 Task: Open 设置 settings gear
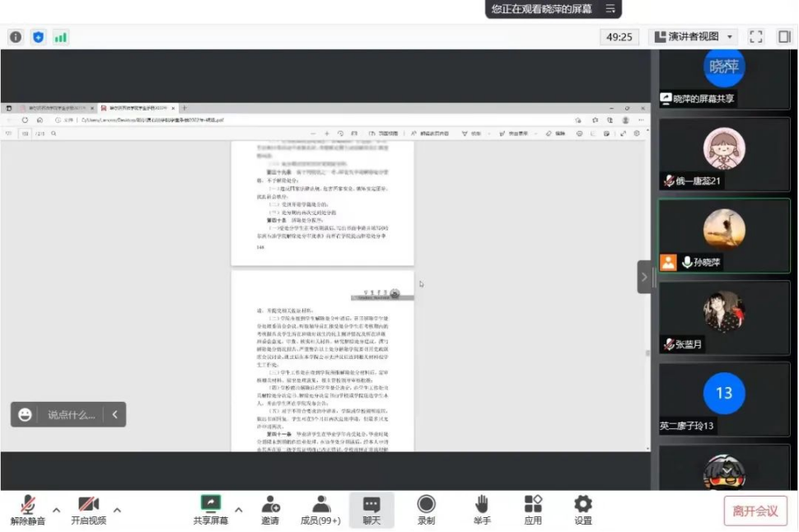point(583,510)
